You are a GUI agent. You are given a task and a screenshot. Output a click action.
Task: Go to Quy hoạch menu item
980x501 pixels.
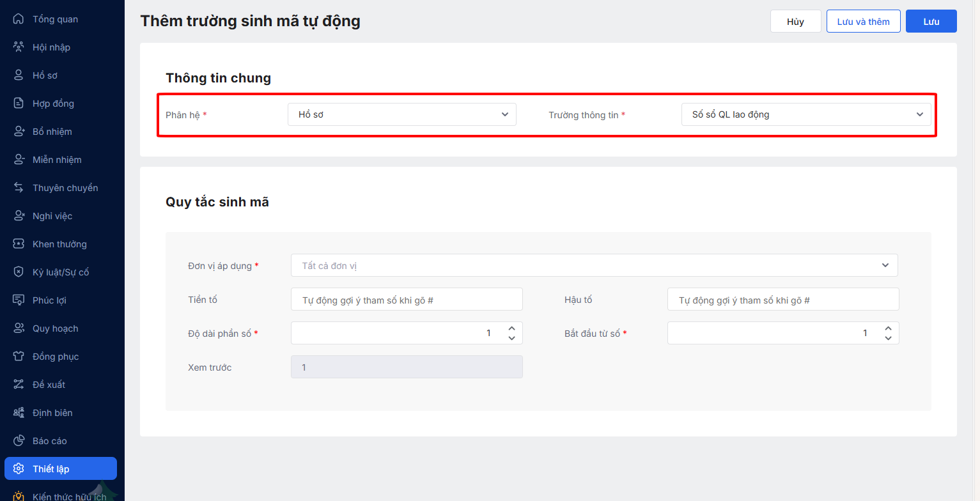click(x=55, y=328)
